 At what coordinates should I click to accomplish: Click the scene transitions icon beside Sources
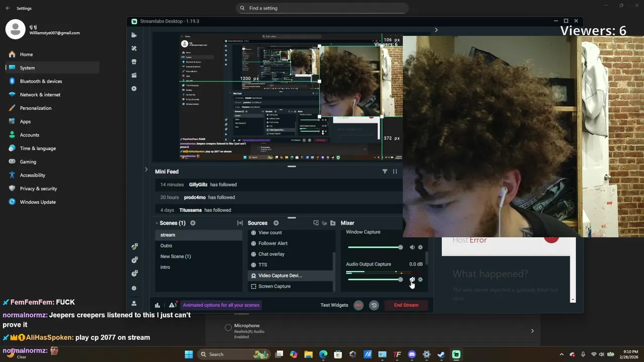tap(240, 223)
